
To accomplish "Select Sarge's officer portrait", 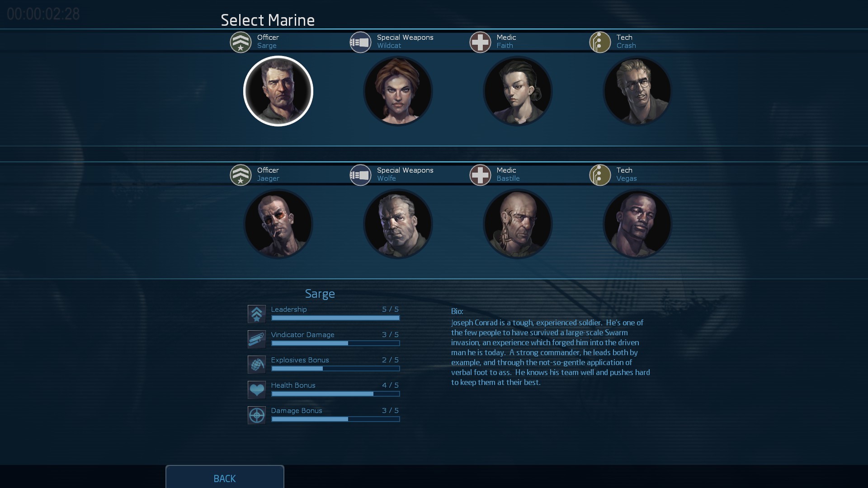I will (x=278, y=91).
